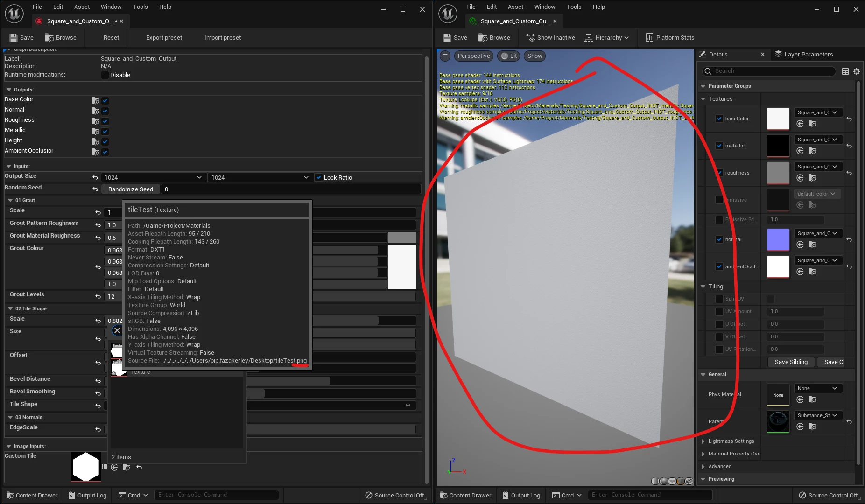Reset EdgeScale parameter to default
Screen dimensions: 865x504
[98, 429]
